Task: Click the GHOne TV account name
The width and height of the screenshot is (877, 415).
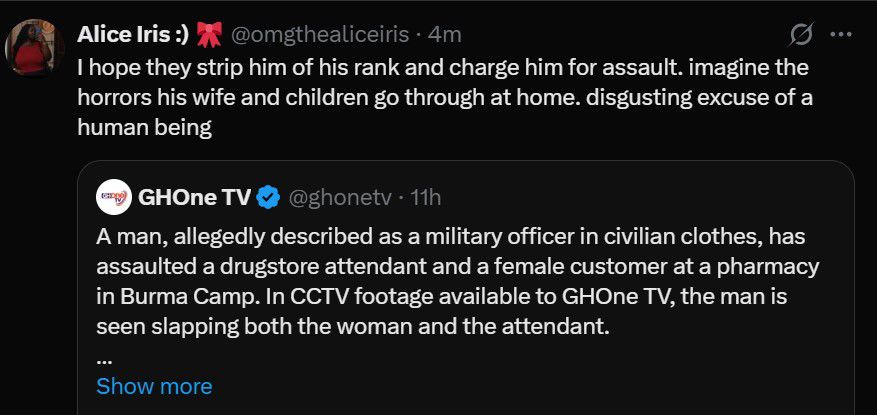Action: click(194, 198)
